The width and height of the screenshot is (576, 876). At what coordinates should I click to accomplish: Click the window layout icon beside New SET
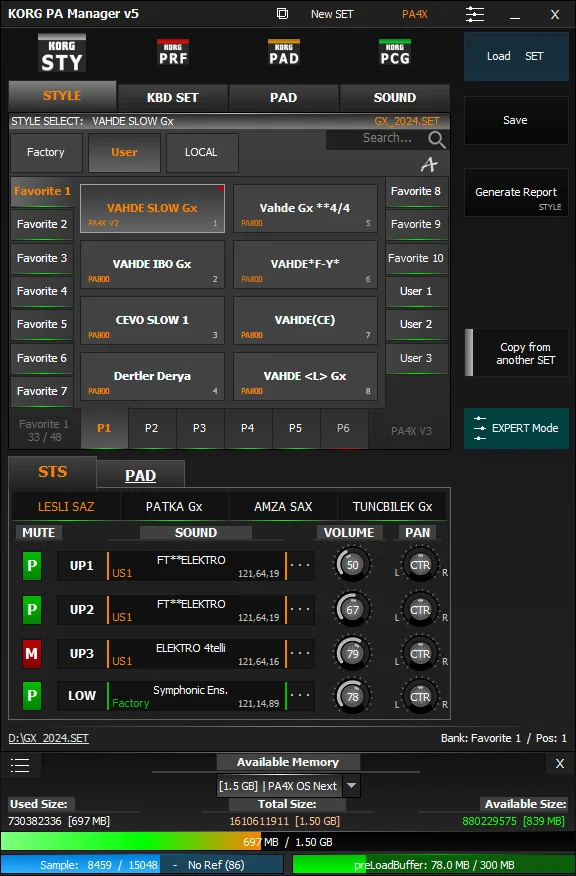coord(283,13)
